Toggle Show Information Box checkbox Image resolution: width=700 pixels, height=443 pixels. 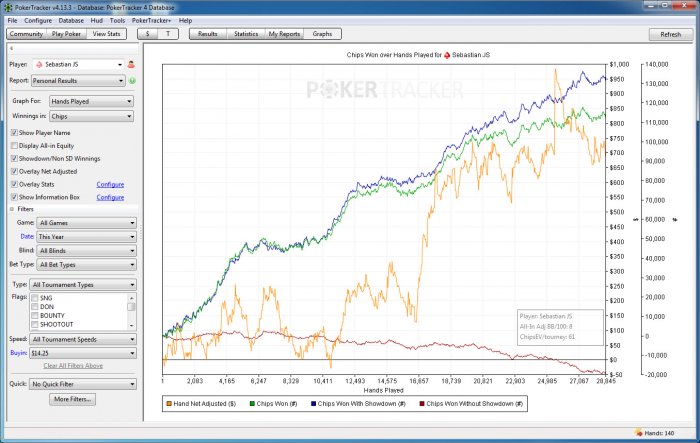coord(14,197)
